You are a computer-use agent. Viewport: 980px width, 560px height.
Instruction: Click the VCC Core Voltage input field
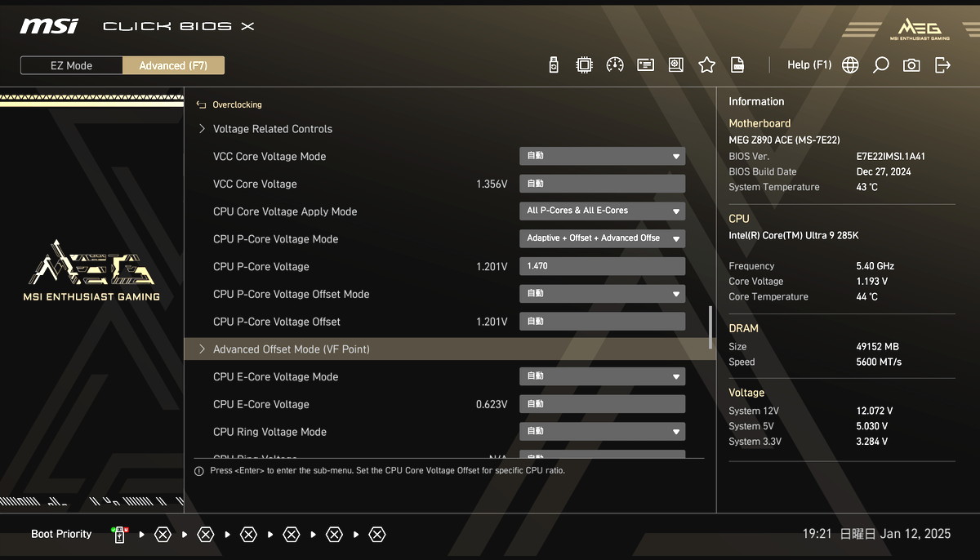pyautogui.click(x=603, y=184)
